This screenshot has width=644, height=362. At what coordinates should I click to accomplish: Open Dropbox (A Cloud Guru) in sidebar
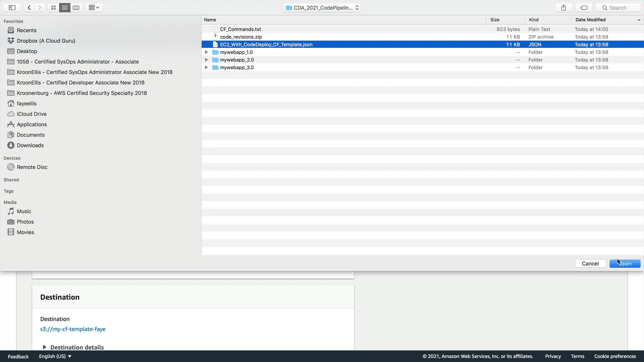(x=46, y=41)
